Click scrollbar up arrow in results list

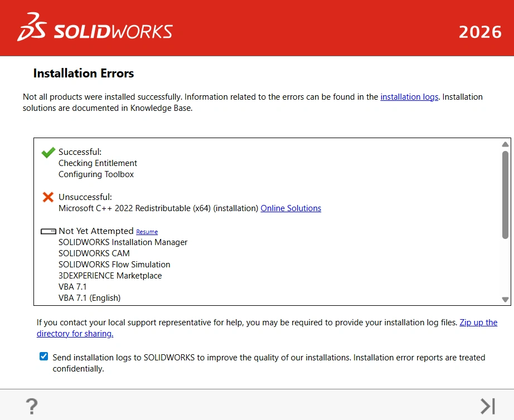pos(505,144)
